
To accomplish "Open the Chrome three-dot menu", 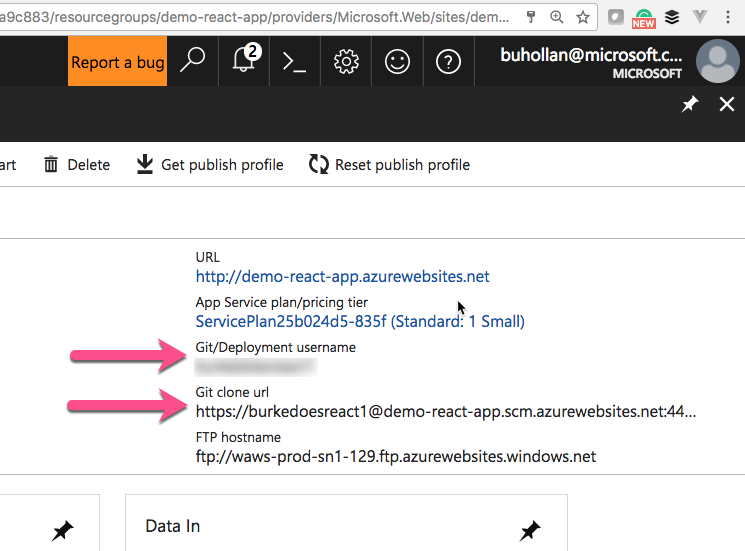I will 730,17.
